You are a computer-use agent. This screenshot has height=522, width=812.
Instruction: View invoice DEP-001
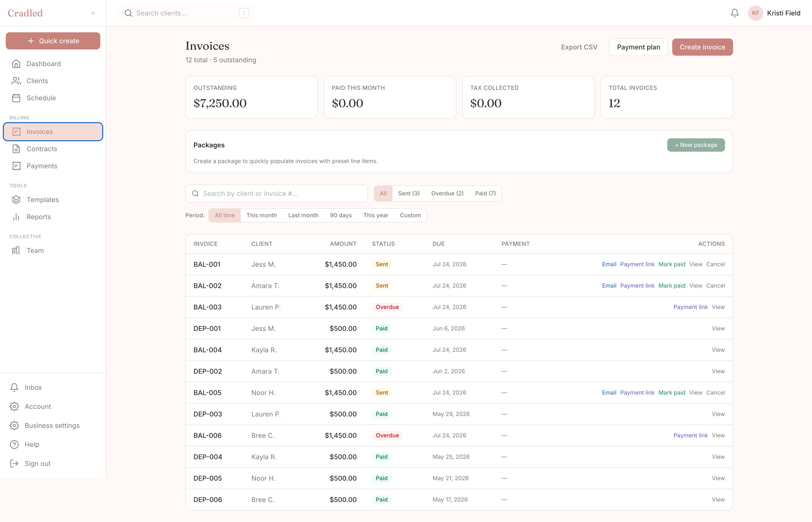point(718,329)
